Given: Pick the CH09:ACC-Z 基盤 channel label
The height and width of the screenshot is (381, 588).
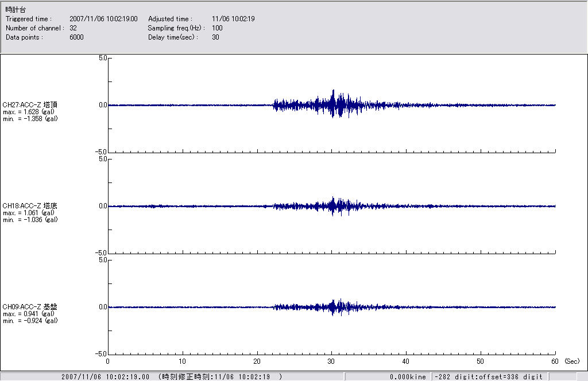Looking at the screenshot, I should (x=30, y=307).
